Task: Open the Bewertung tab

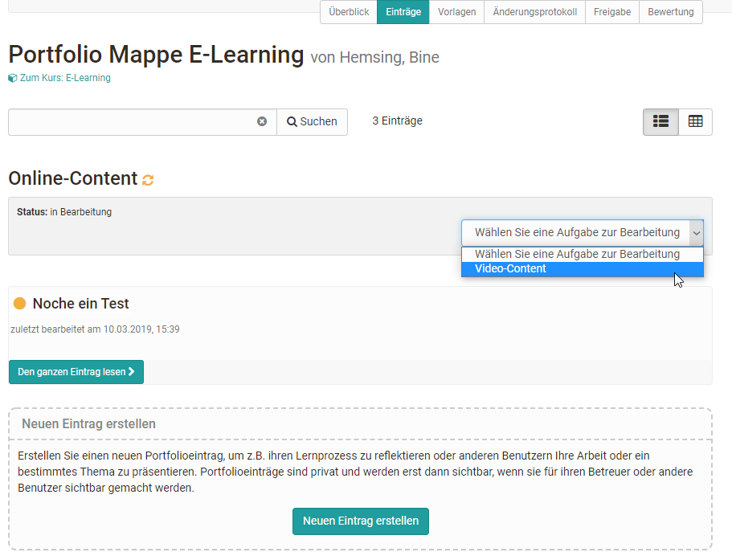Action: click(x=671, y=12)
